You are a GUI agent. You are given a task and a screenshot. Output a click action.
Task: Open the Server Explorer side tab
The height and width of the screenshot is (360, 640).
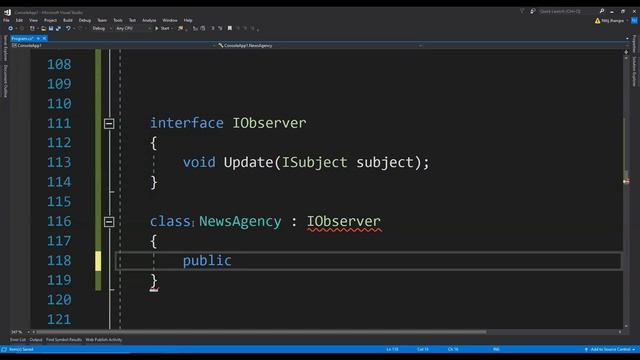coord(5,48)
